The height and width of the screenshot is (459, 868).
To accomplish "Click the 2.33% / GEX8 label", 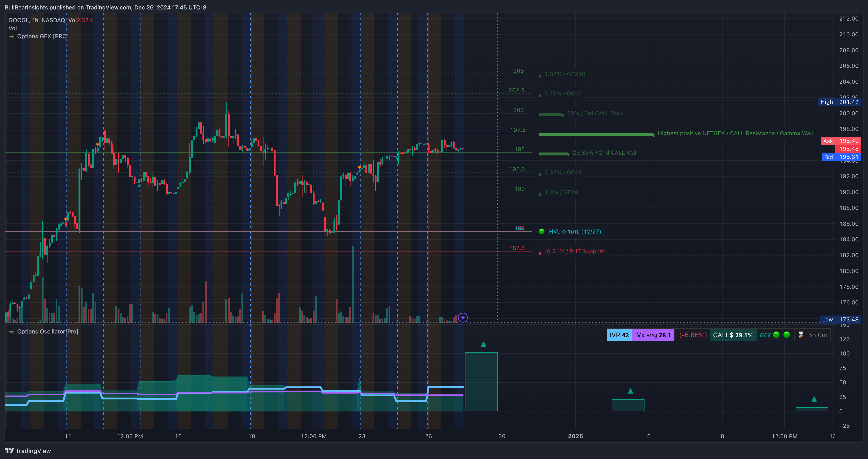I will [x=563, y=172].
